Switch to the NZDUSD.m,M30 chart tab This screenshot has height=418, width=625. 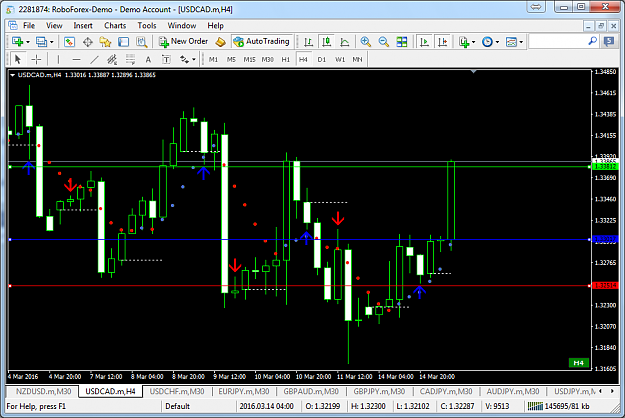(x=43, y=391)
